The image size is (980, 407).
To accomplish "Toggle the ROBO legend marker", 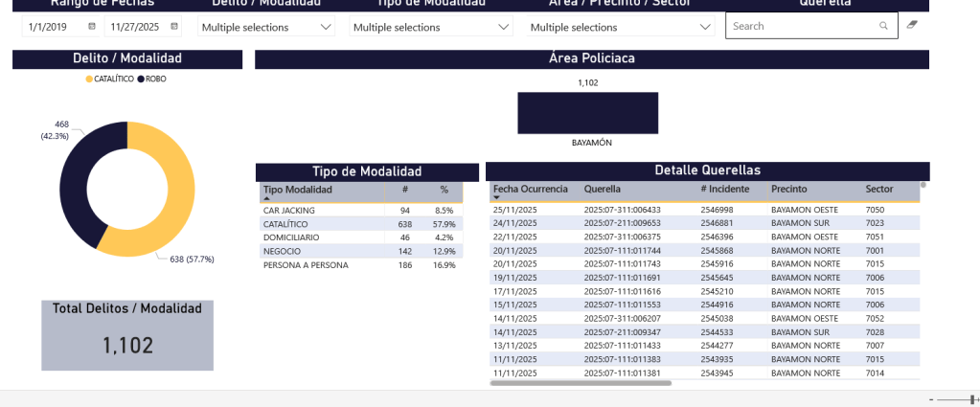I will tap(141, 79).
